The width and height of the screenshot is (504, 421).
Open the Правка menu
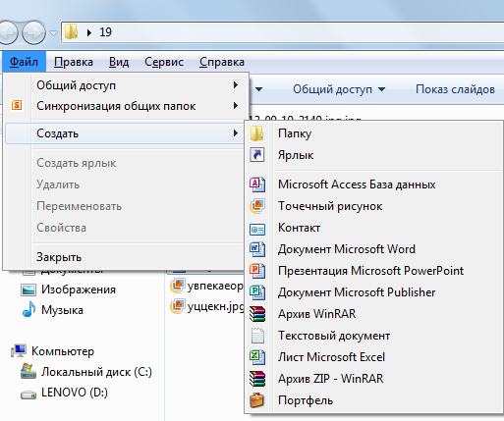tap(74, 62)
